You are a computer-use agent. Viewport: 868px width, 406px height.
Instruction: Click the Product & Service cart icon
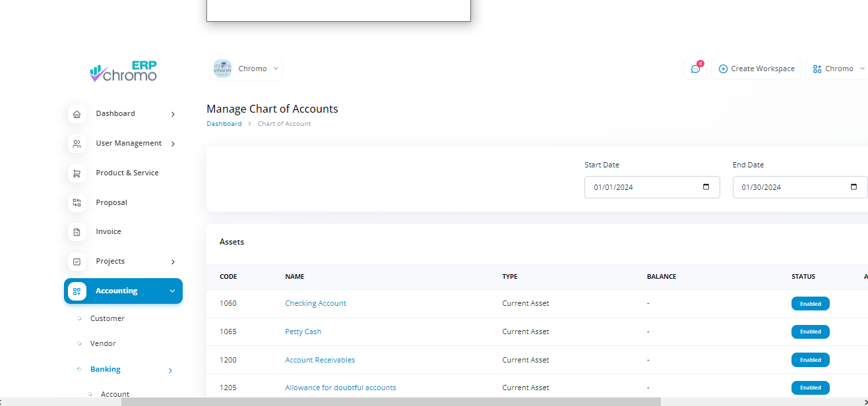click(x=77, y=173)
